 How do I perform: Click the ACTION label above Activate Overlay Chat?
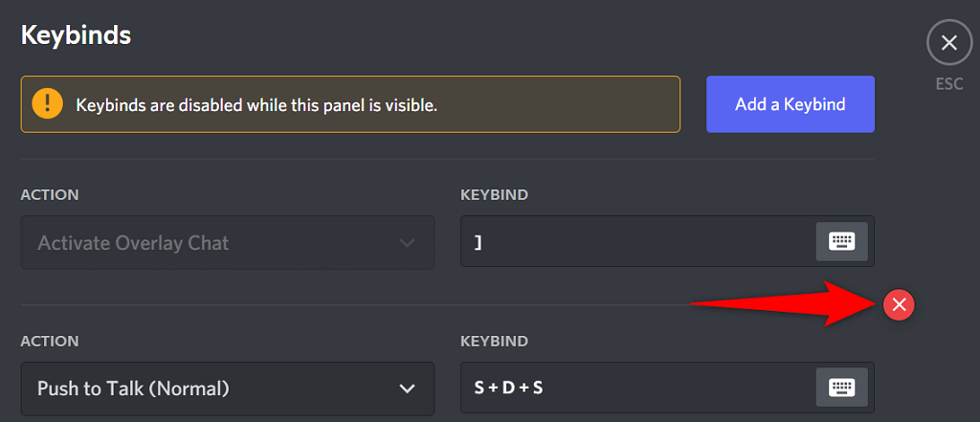(50, 195)
